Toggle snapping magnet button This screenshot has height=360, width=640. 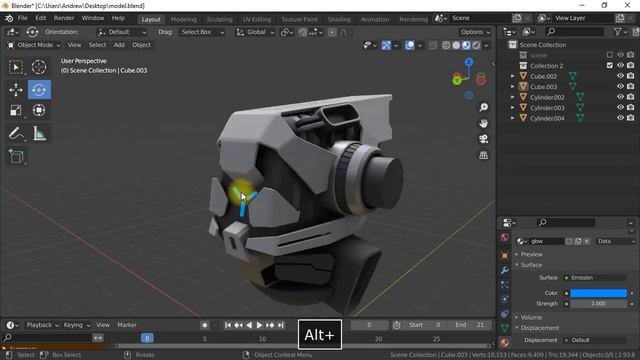coord(303,32)
